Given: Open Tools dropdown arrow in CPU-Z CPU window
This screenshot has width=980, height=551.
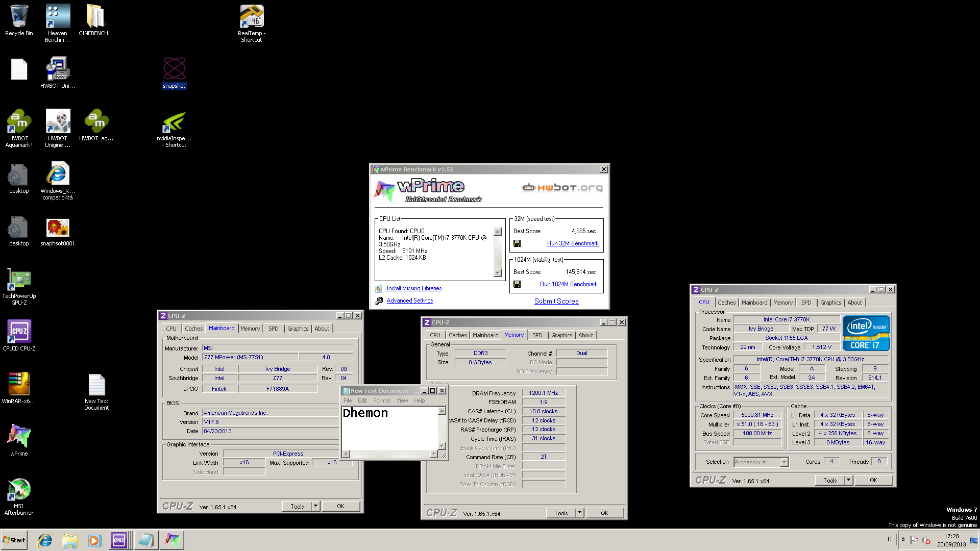Looking at the screenshot, I should point(848,480).
